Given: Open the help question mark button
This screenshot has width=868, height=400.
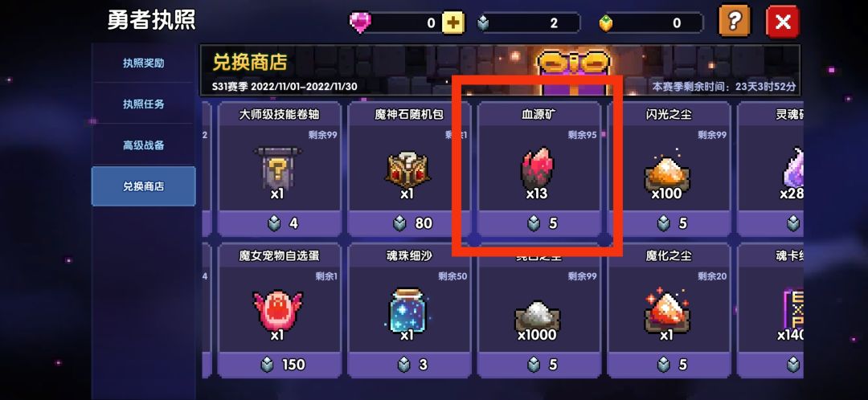Looking at the screenshot, I should tap(734, 22).
